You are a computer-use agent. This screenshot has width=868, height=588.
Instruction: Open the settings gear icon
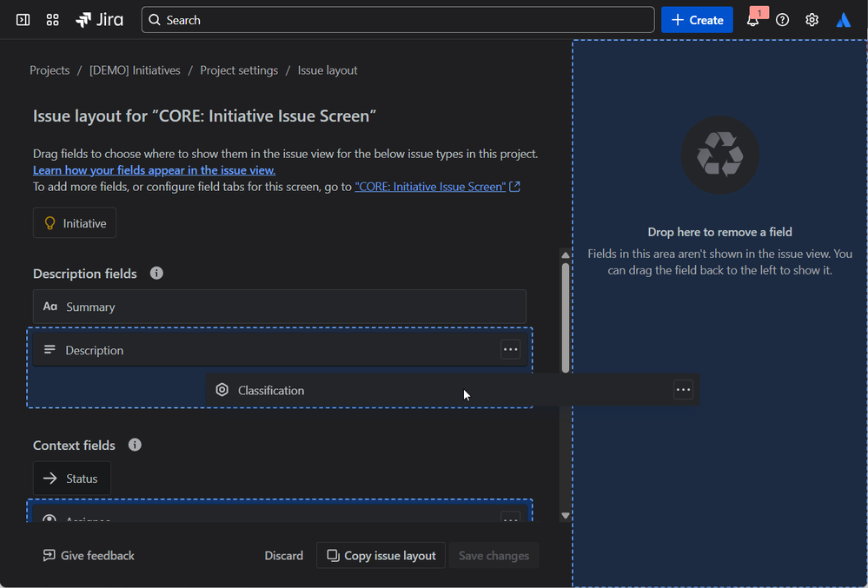pyautogui.click(x=812, y=20)
